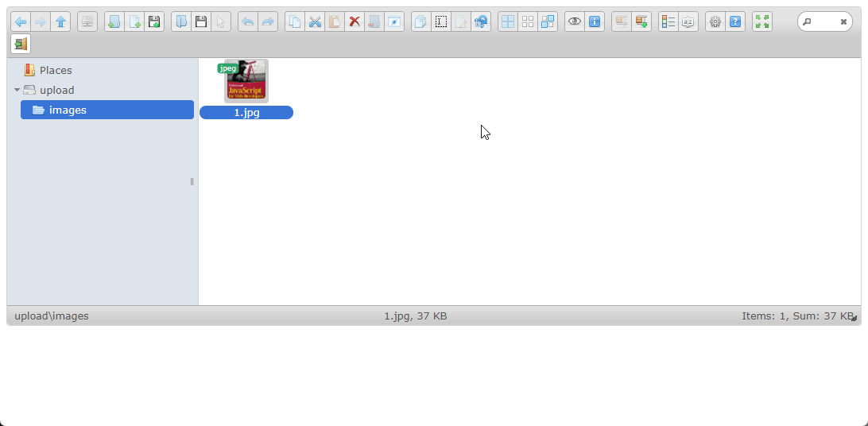Click into the search field
Screen dimensions: 868x426
[x=823, y=21]
